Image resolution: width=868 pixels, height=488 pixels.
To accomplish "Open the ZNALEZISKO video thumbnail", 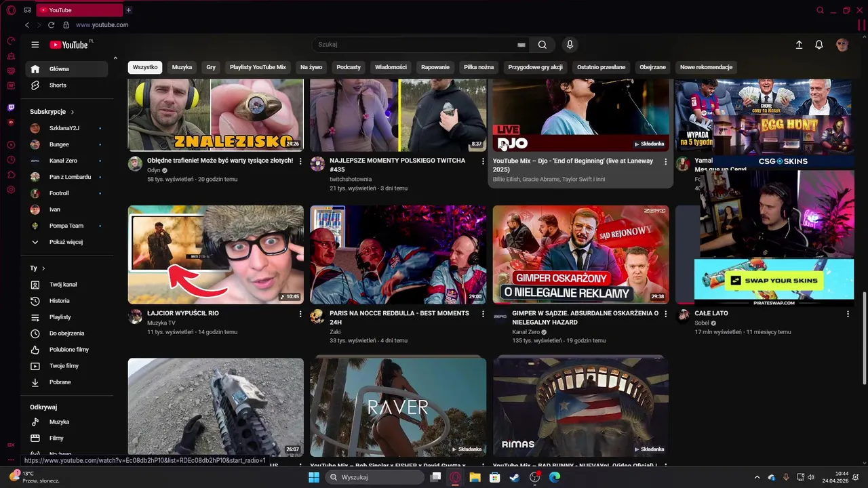I will 216,115.
